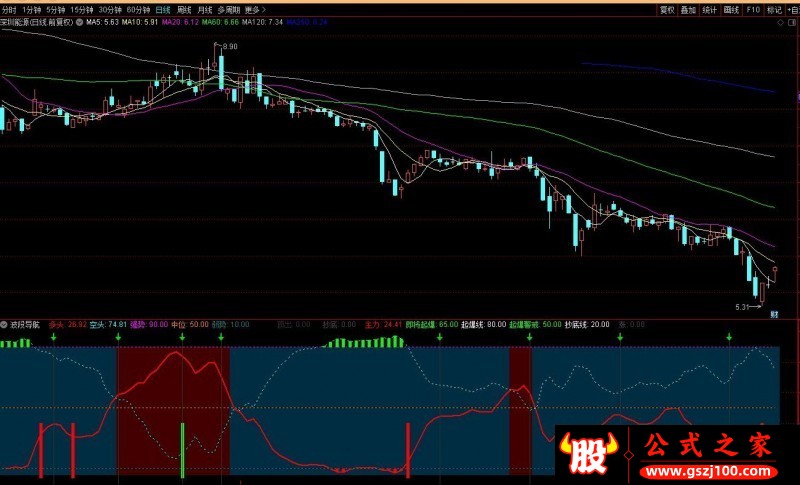Click the 中位: 50.00 indicator label

(x=189, y=324)
